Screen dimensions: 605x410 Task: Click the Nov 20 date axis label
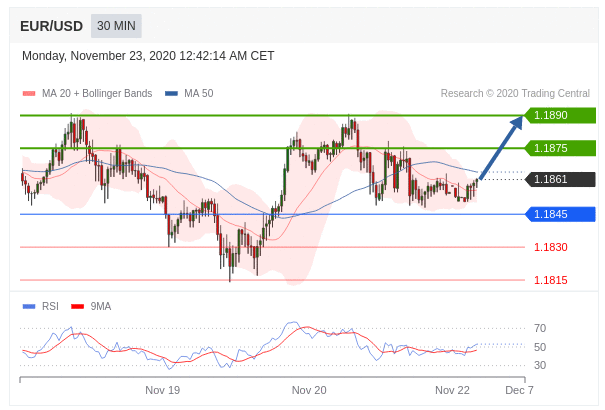tap(309, 390)
